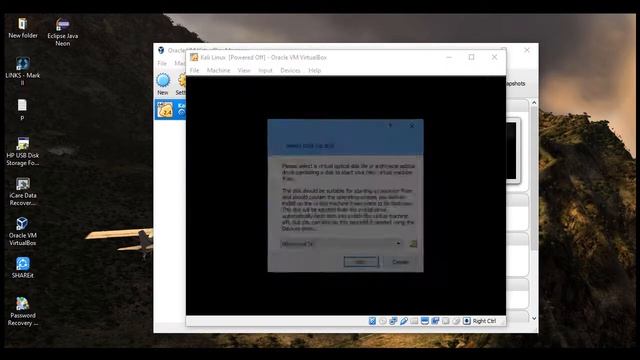
Task: Open the SHAREit desktop shortcut
Action: click(x=22, y=268)
